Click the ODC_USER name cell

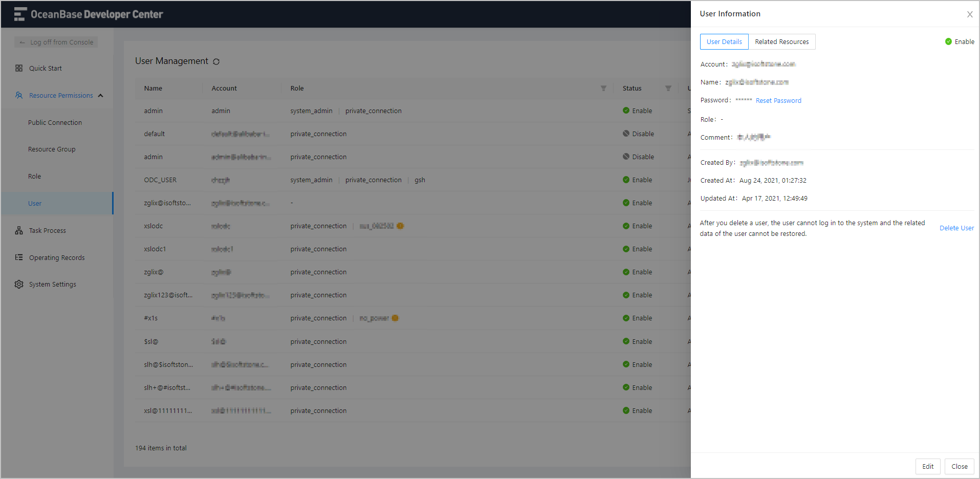[160, 180]
